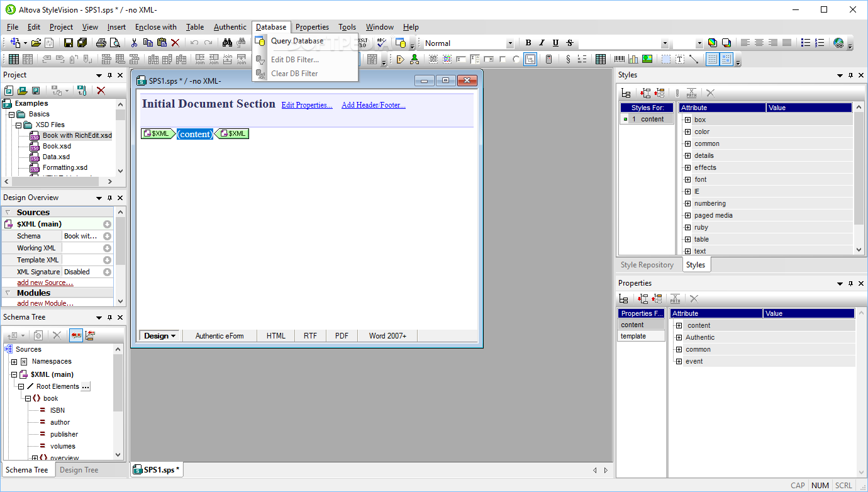The width and height of the screenshot is (868, 492).
Task: Select the template entry in Properties For list
Action: (x=641, y=336)
